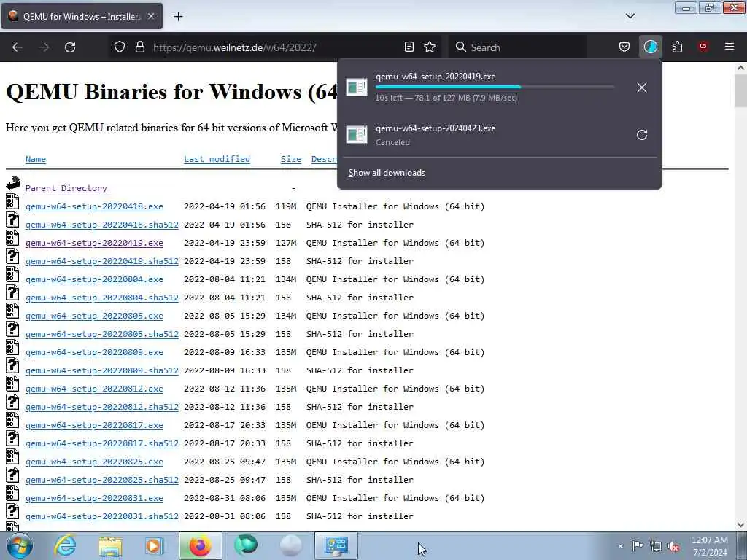This screenshot has width=747, height=560.
Task: Open Save to Pocket icon
Action: tap(624, 47)
